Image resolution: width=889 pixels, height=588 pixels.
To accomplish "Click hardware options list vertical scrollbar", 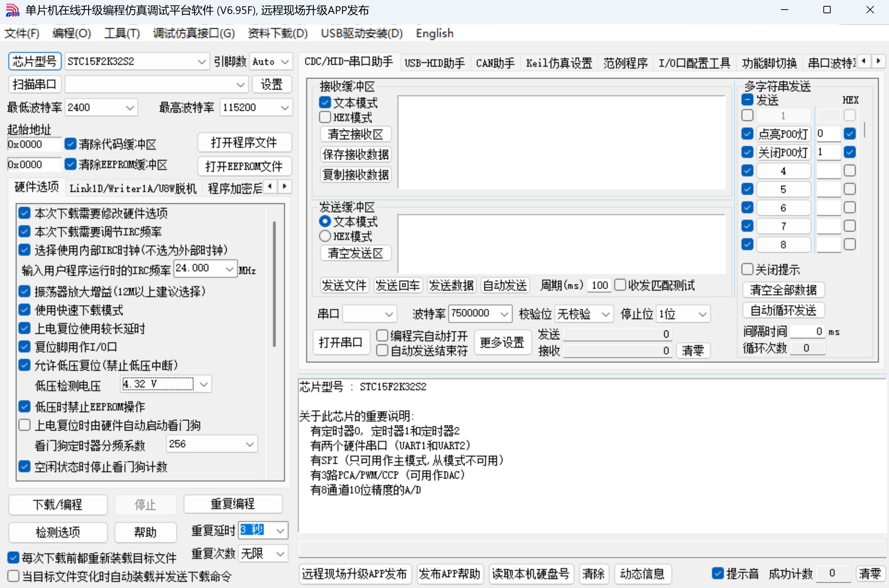I will (x=274, y=284).
